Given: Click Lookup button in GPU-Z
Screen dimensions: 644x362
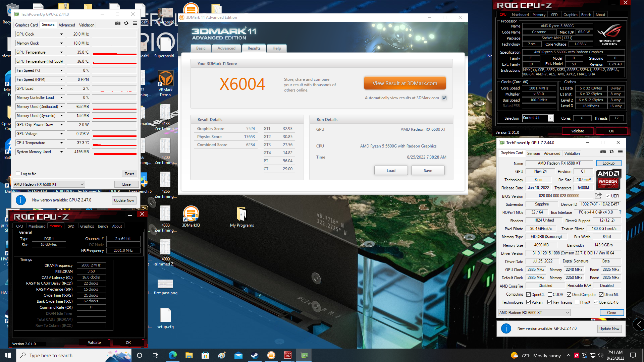Looking at the screenshot, I should (x=609, y=163).
